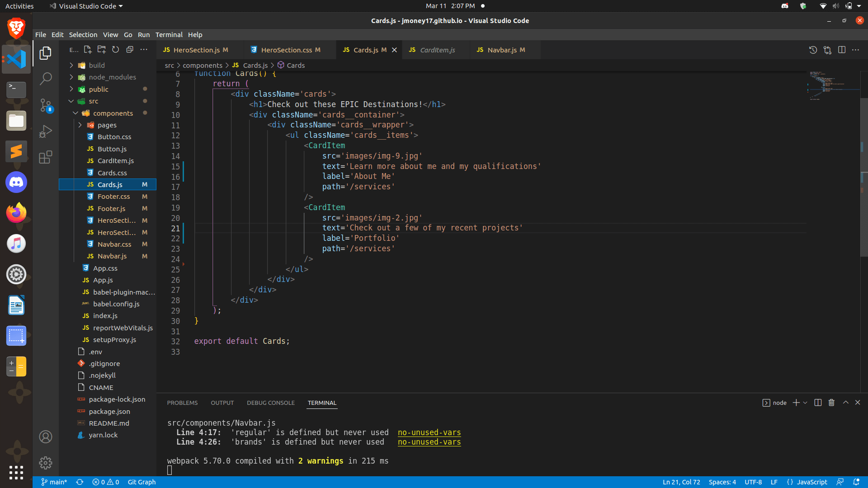Toggle notifications bell in status bar
The image size is (868, 488).
(x=856, y=482)
